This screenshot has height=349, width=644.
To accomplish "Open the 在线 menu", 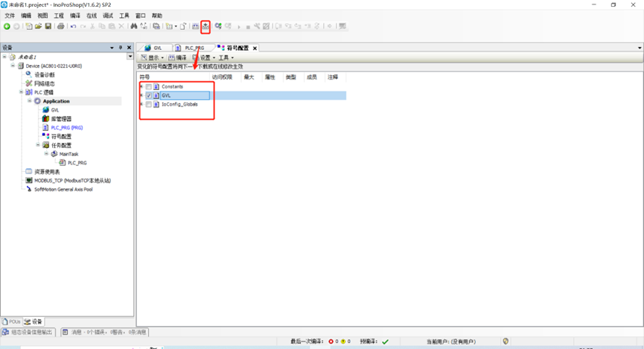I will pos(92,16).
